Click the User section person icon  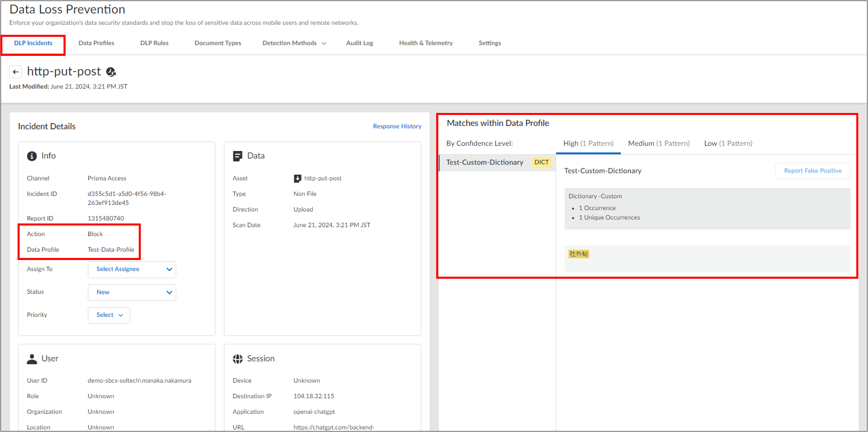pyautogui.click(x=32, y=359)
